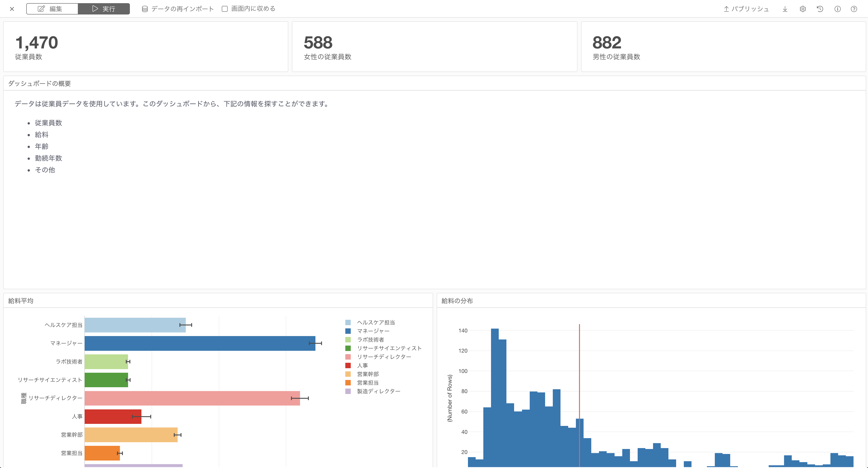Click the info circle icon
Viewport: 868px width, 468px height.
tap(837, 9)
